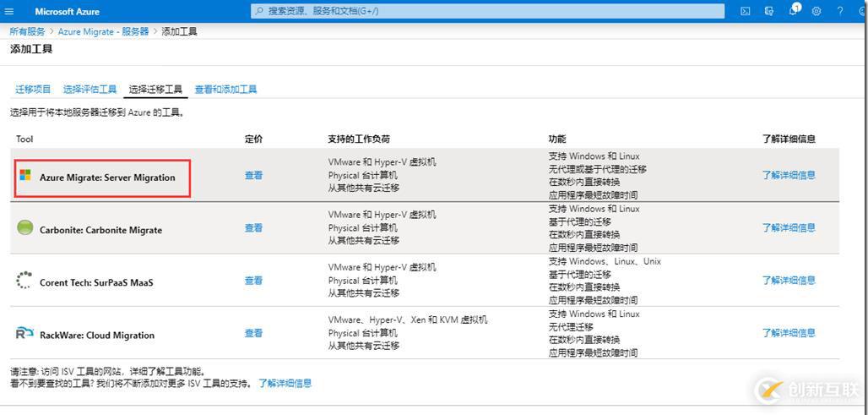
Task: Select RackWare: Cloud Migration tool
Action: point(97,336)
